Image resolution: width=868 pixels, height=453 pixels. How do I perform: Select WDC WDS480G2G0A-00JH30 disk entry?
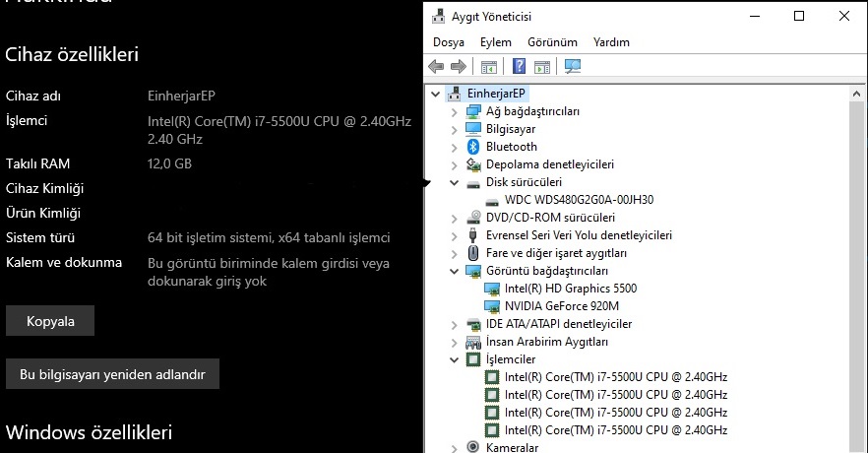(x=579, y=199)
